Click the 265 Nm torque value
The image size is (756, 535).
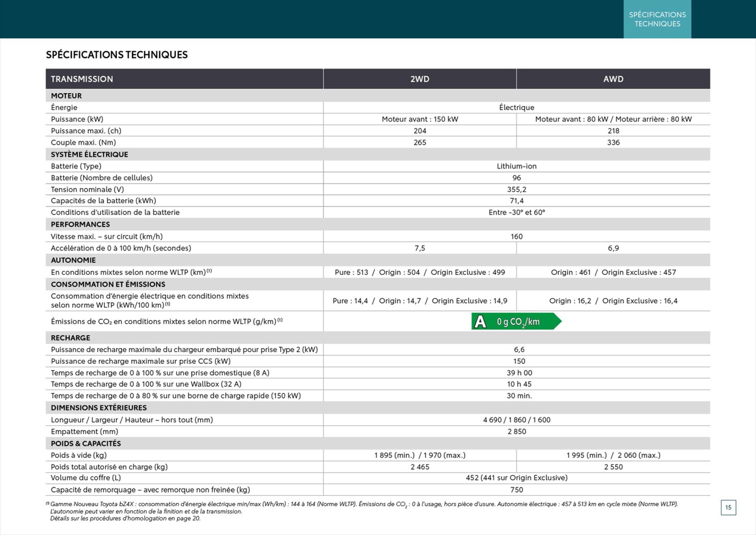[420, 142]
